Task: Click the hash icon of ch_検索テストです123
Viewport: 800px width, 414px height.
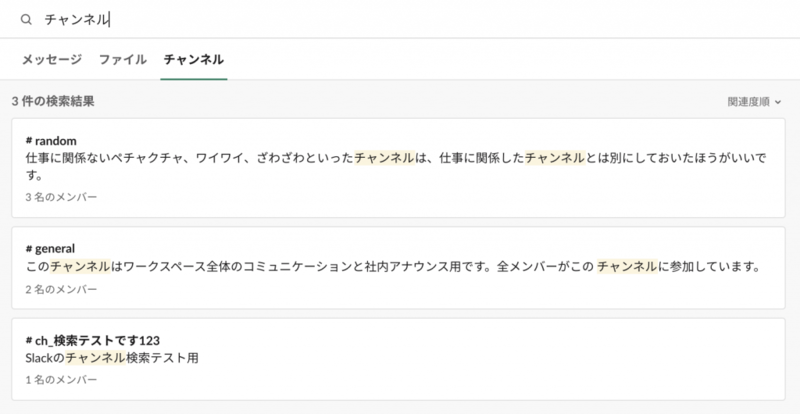Action: coord(29,340)
